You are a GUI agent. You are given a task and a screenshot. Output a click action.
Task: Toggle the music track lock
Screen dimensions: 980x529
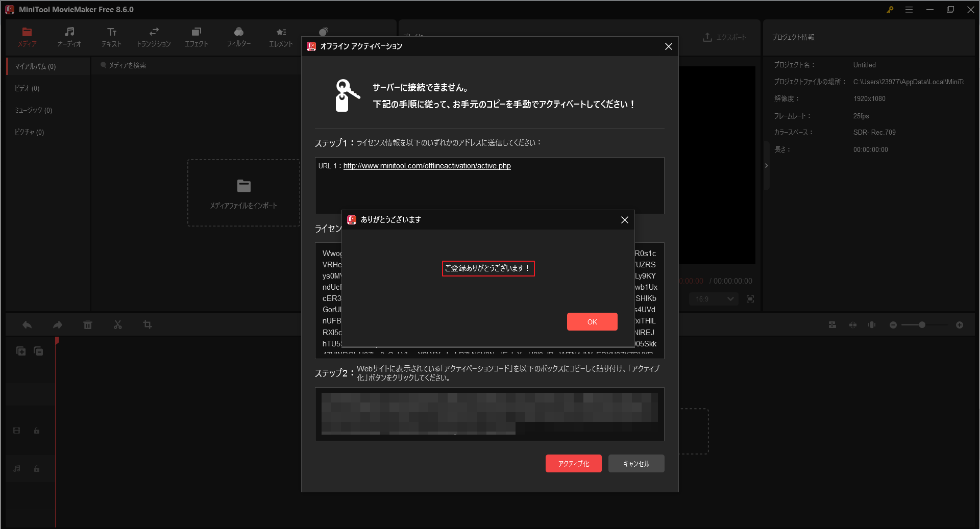[36, 469]
